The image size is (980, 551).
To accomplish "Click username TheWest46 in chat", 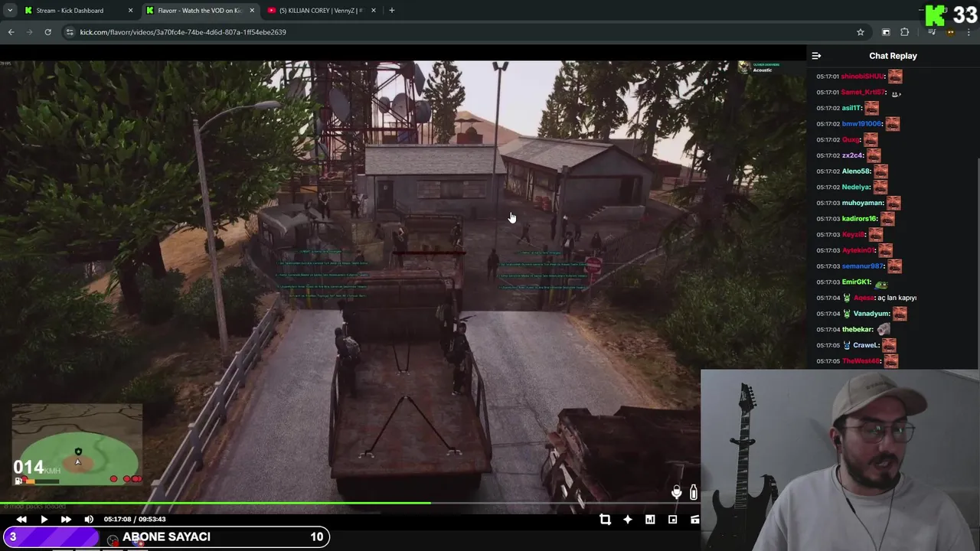I will click(x=861, y=361).
